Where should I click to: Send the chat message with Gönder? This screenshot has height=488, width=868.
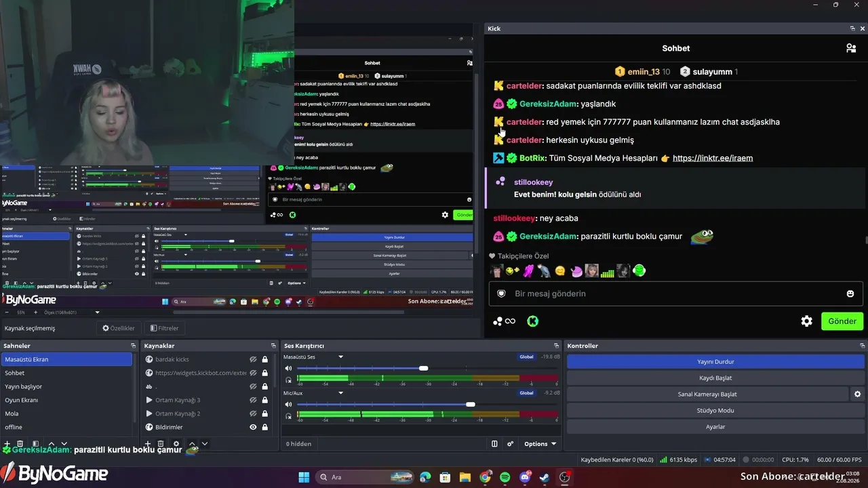842,321
